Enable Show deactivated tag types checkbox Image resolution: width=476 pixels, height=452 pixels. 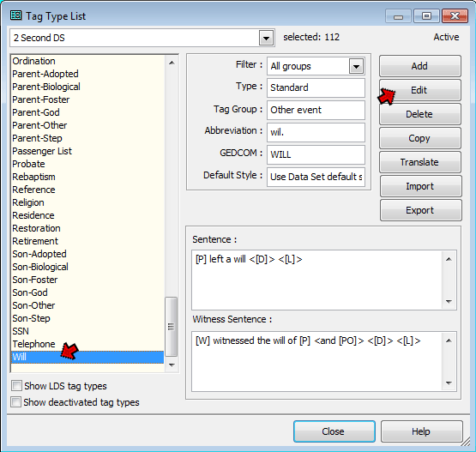tap(16, 402)
